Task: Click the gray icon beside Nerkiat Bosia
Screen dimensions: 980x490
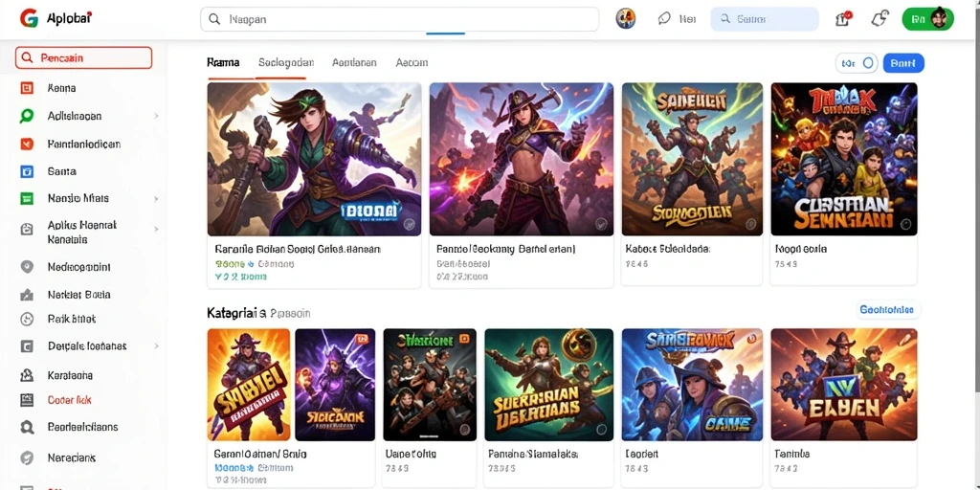Action: [x=27, y=295]
